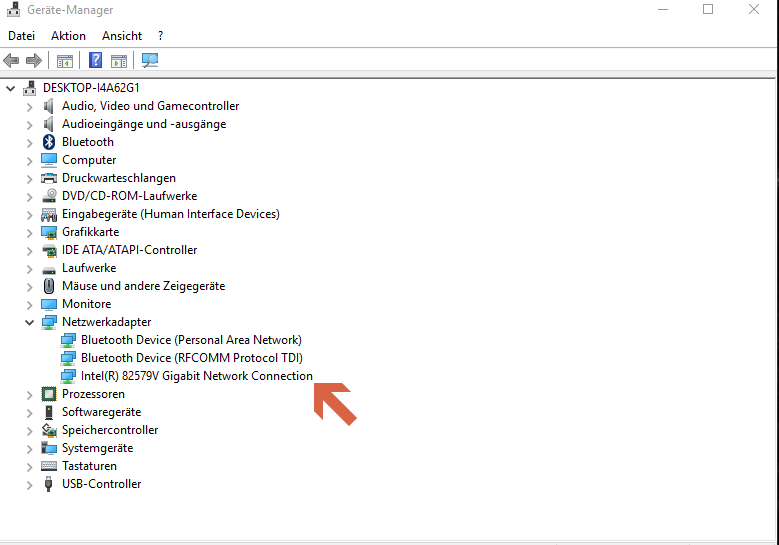Click the USB plug icon for USB-Controller

click(x=48, y=484)
